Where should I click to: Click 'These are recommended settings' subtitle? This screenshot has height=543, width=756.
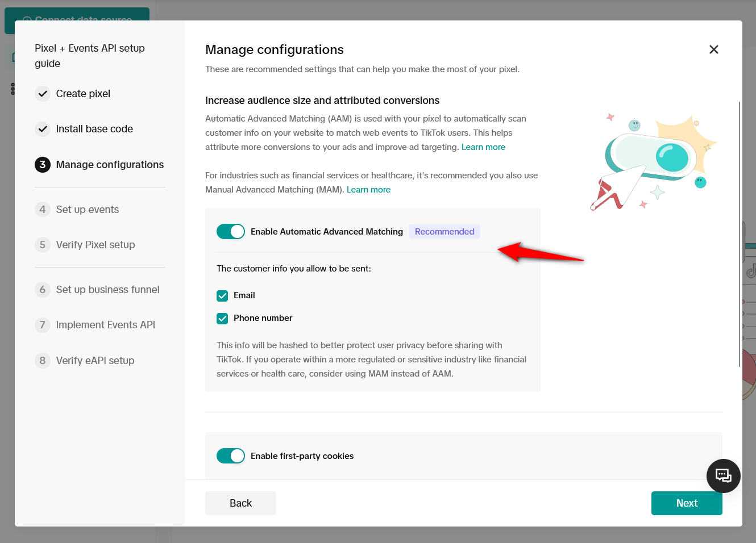[x=362, y=69]
